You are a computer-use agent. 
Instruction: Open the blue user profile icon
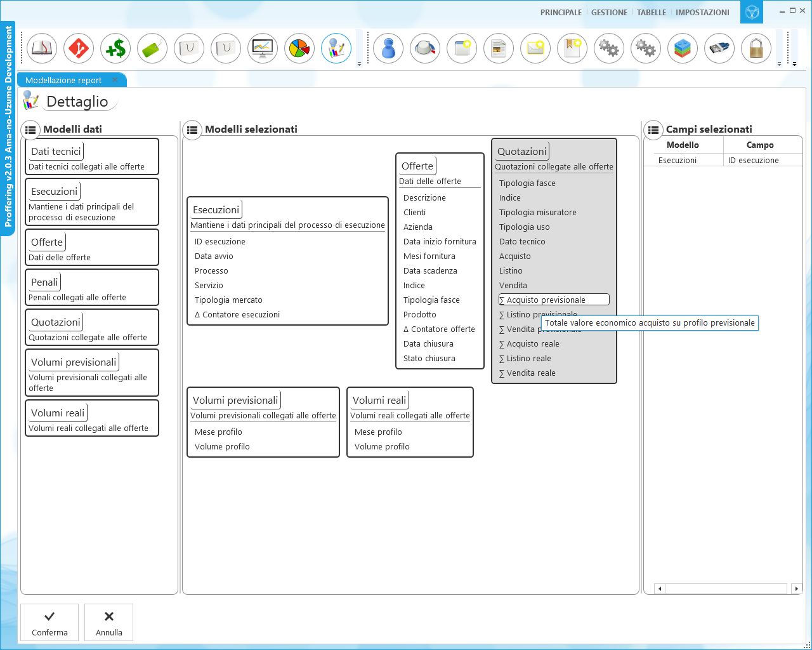coord(388,48)
